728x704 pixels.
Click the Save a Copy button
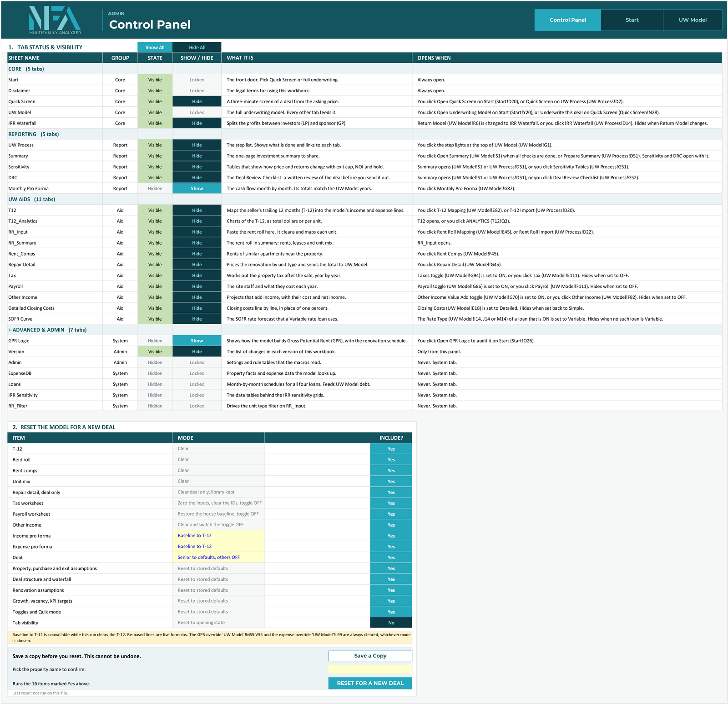(370, 656)
